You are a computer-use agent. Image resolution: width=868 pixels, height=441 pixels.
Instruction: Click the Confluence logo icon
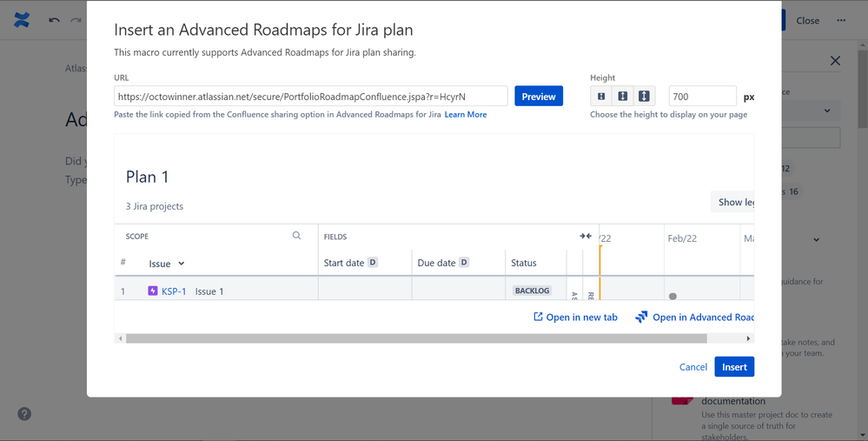tap(22, 21)
